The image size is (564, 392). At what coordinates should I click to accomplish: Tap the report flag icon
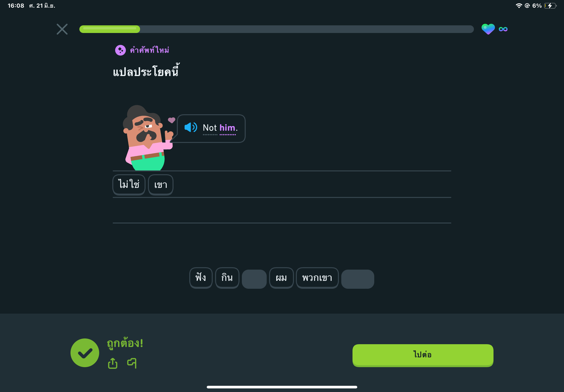pyautogui.click(x=132, y=363)
